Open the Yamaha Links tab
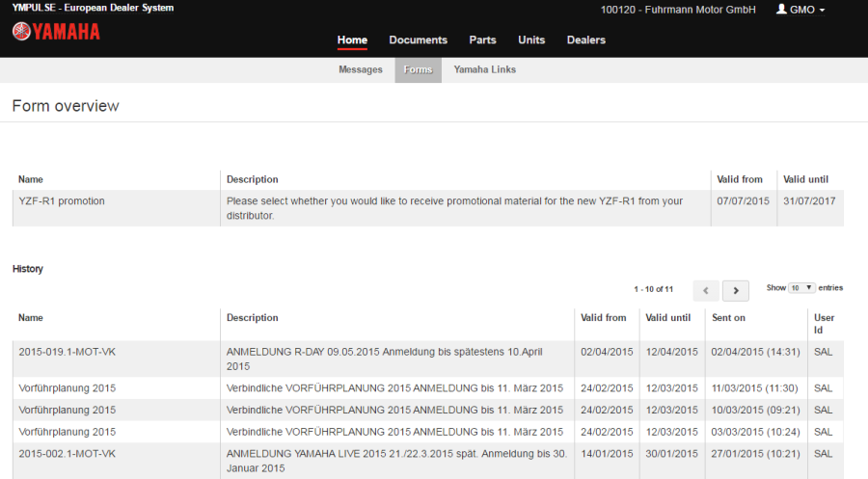 pos(485,69)
